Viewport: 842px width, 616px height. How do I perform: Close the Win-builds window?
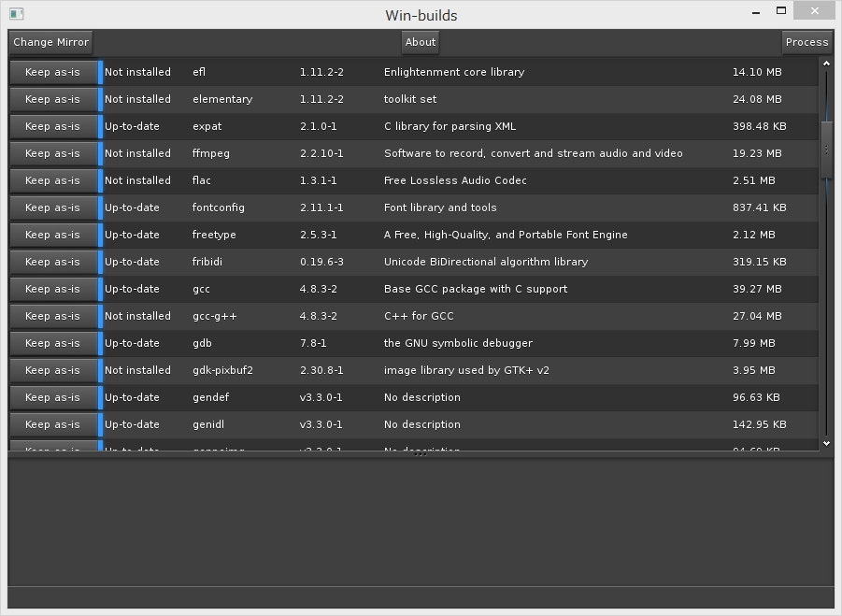pyautogui.click(x=814, y=10)
